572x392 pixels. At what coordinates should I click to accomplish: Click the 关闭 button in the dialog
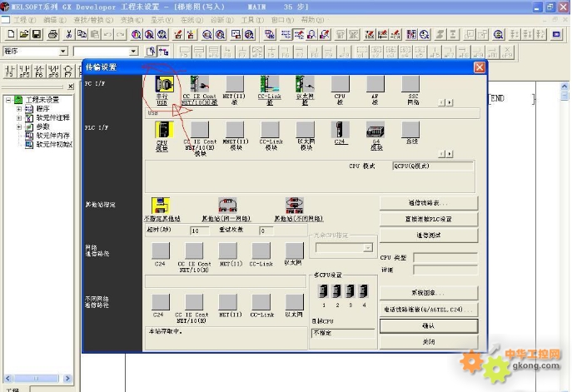[x=429, y=342]
